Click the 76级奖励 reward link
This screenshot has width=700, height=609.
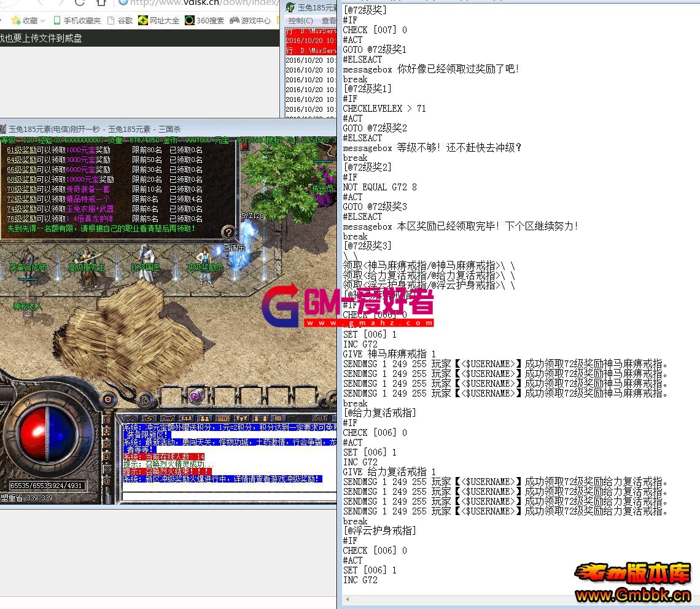pyautogui.click(x=21, y=219)
